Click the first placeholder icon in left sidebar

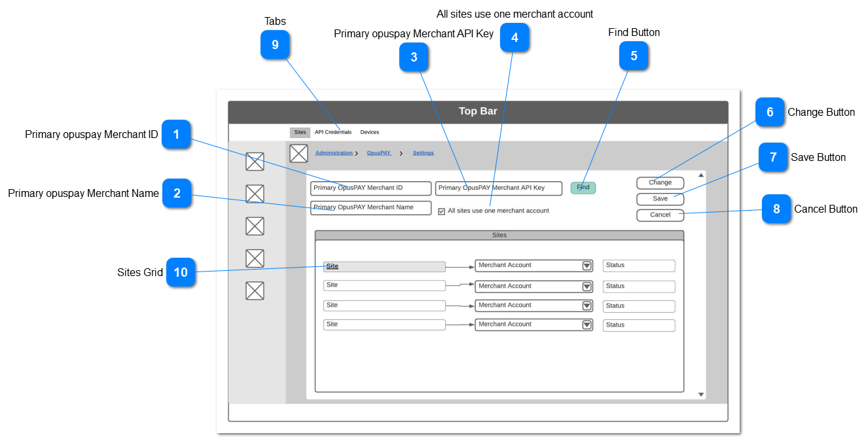tap(255, 161)
